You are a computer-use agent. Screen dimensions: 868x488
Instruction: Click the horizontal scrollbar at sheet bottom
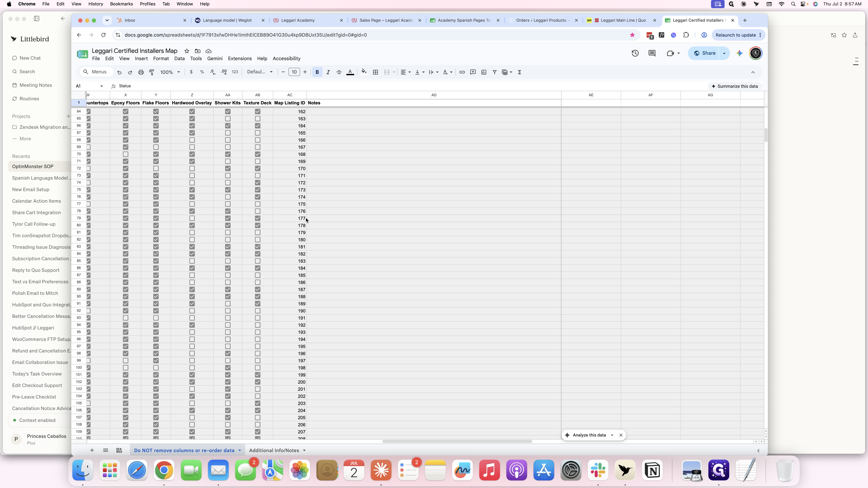tap(457, 442)
